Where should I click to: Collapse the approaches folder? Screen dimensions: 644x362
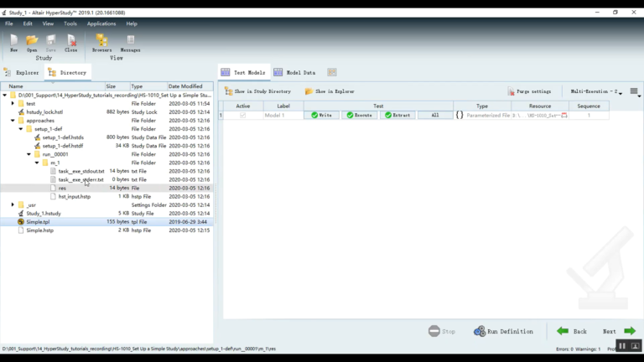(x=13, y=121)
